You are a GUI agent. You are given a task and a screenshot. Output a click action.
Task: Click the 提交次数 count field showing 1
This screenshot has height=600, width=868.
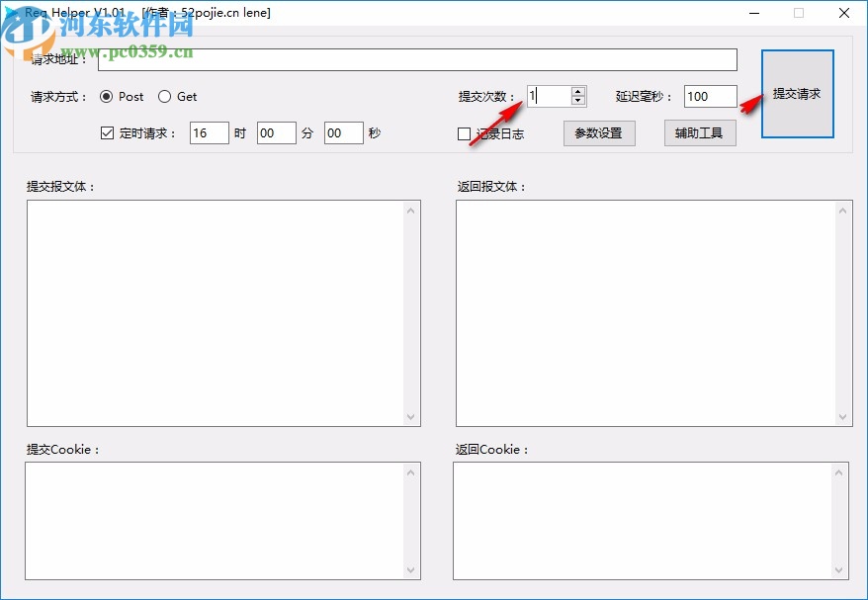549,96
